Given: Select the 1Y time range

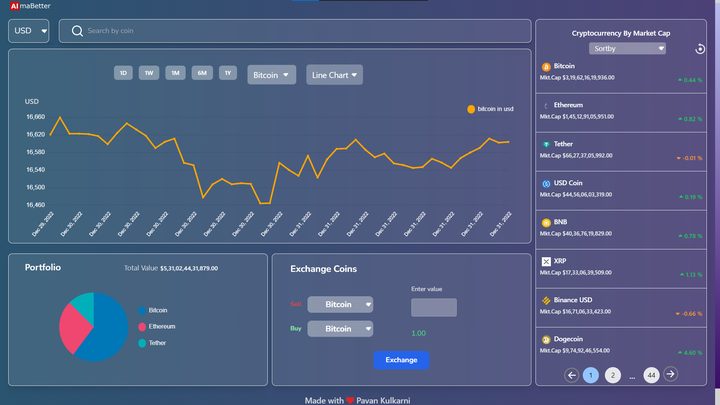Looking at the screenshot, I should pos(228,73).
